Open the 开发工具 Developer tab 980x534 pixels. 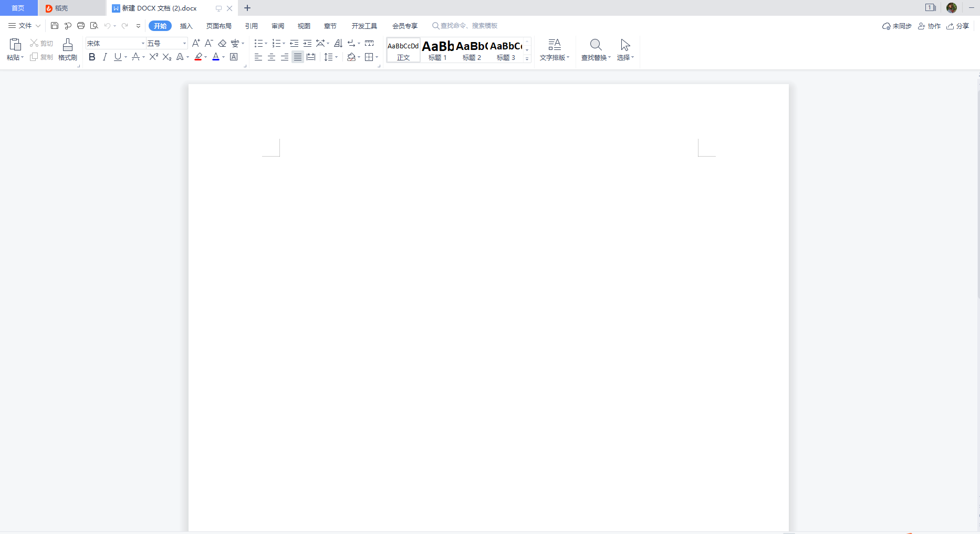tap(364, 26)
